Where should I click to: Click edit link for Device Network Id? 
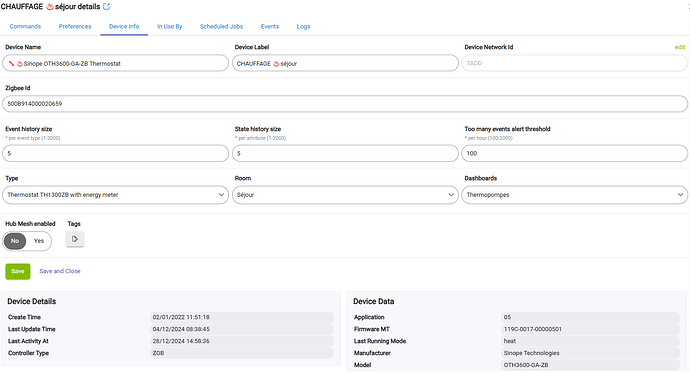[680, 47]
